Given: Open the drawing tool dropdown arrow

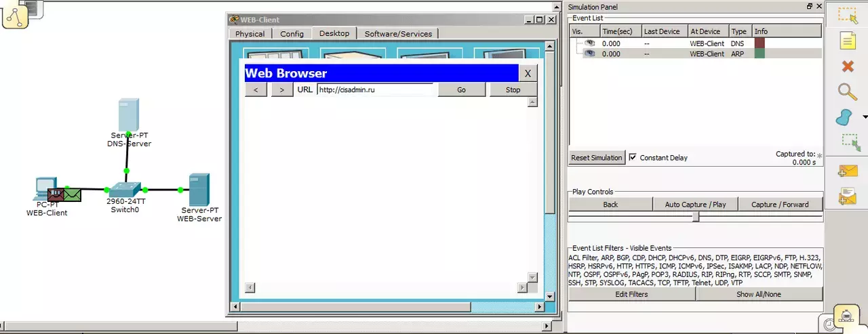Looking at the screenshot, I should tap(865, 117).
